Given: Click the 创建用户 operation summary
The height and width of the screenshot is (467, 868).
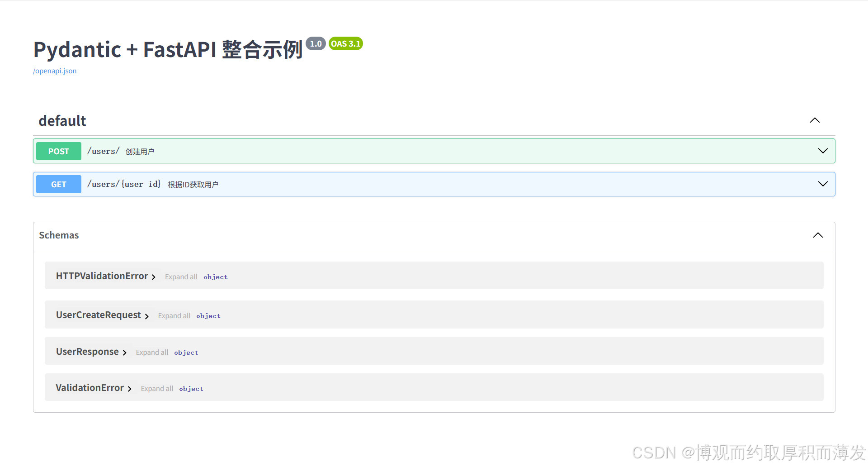Looking at the screenshot, I should point(140,152).
